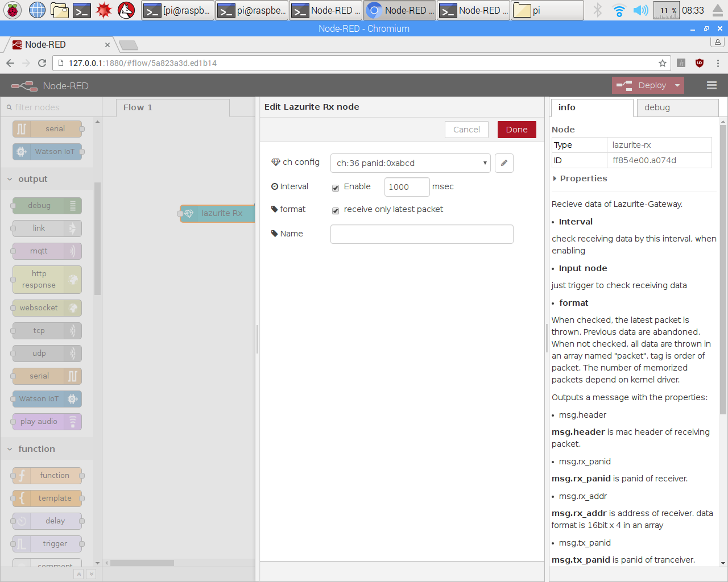The image size is (728, 582).
Task: Click the Name input field
Action: [x=422, y=234]
